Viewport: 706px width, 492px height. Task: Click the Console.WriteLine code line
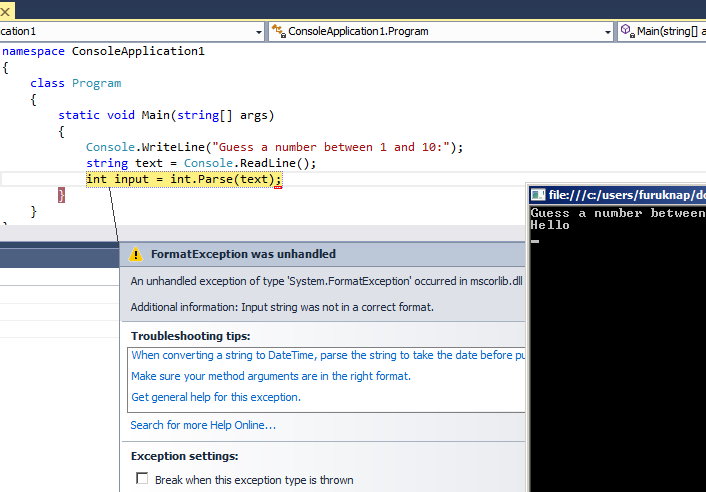click(274, 147)
